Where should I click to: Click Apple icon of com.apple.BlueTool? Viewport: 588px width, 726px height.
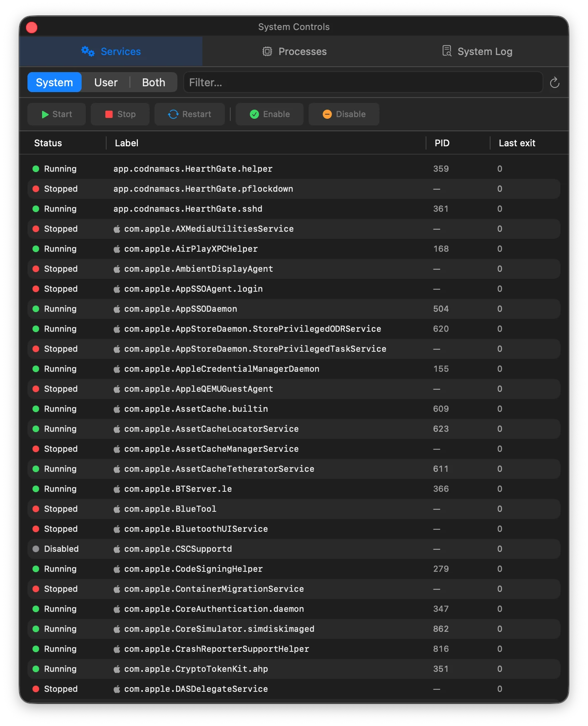click(117, 509)
